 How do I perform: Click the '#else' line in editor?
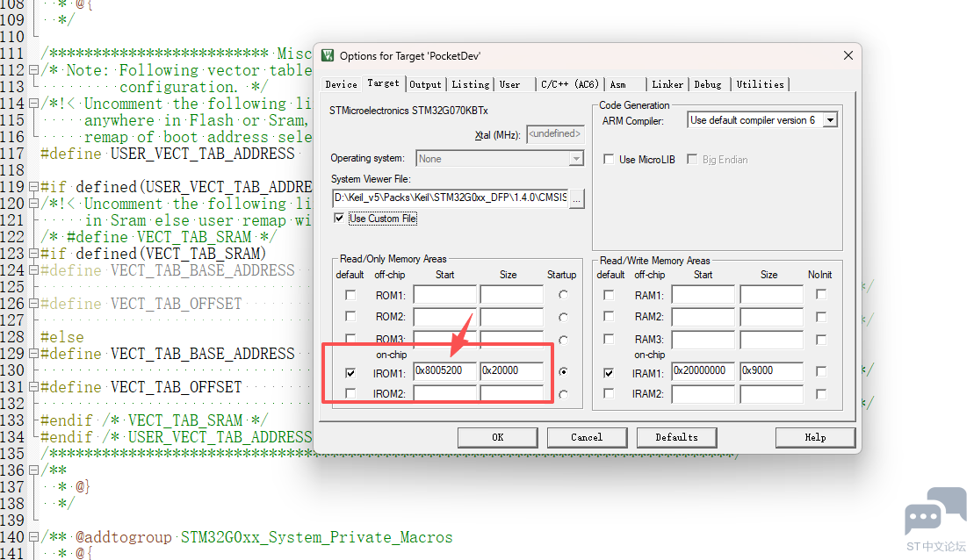(62, 337)
